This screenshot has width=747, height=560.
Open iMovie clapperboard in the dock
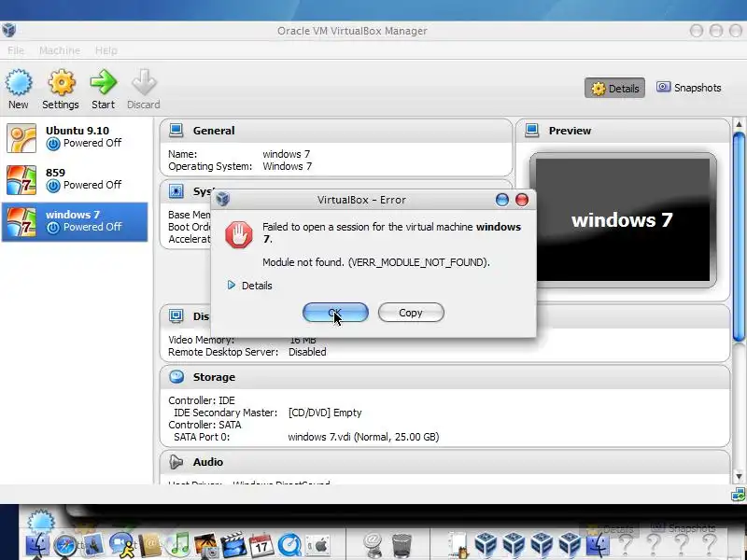click(x=233, y=545)
